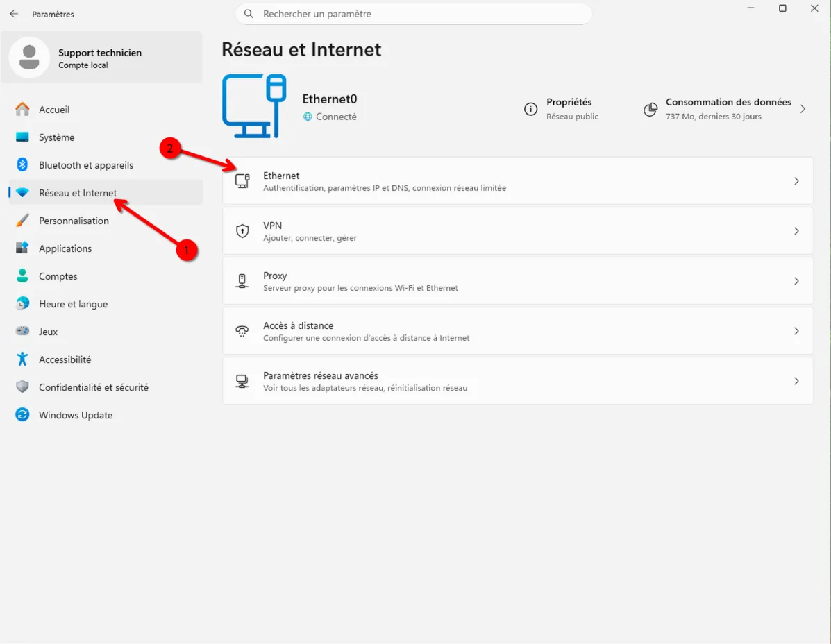Click the Accueil home icon
This screenshot has width=831, height=644.
(x=22, y=109)
